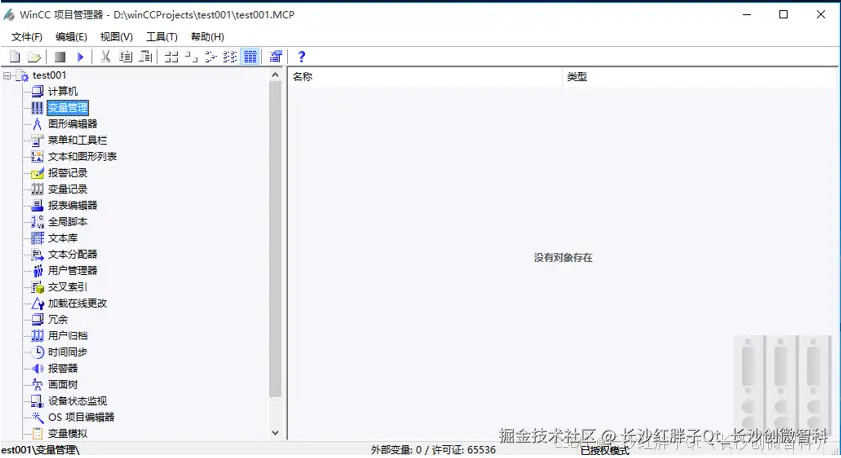
Task: Click the 外部变量 status bar text
Action: click(x=433, y=449)
